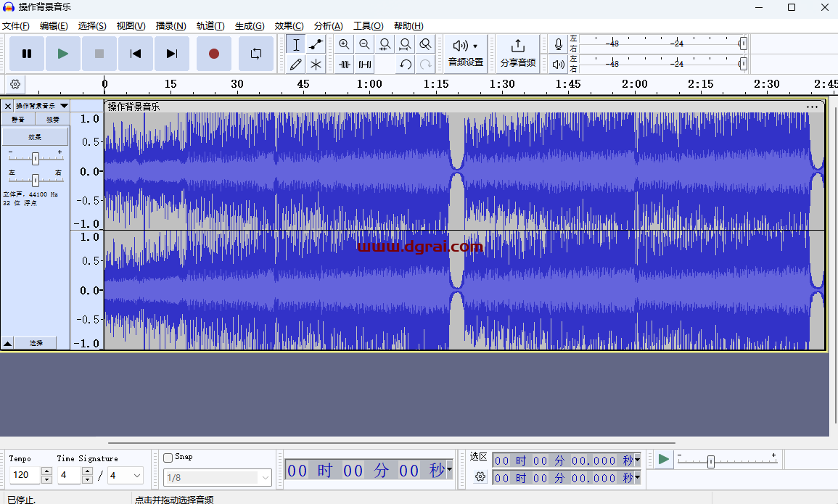Select the Selection (I-beam) tool

pos(296,44)
